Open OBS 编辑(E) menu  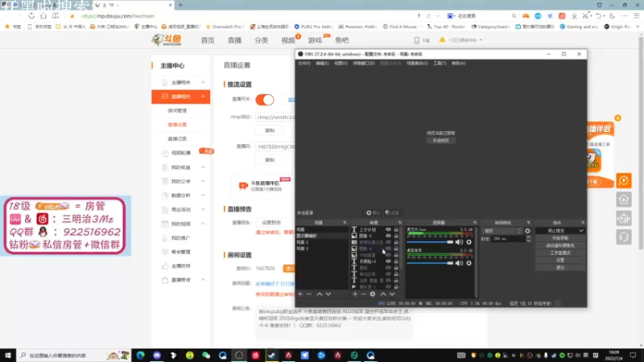click(x=322, y=64)
